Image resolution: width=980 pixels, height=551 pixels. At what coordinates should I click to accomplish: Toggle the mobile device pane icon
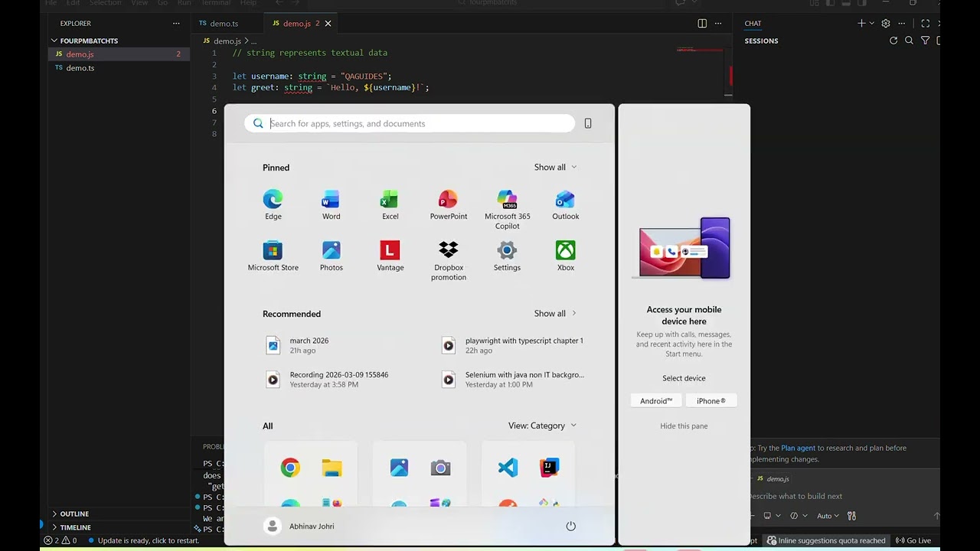coord(588,123)
